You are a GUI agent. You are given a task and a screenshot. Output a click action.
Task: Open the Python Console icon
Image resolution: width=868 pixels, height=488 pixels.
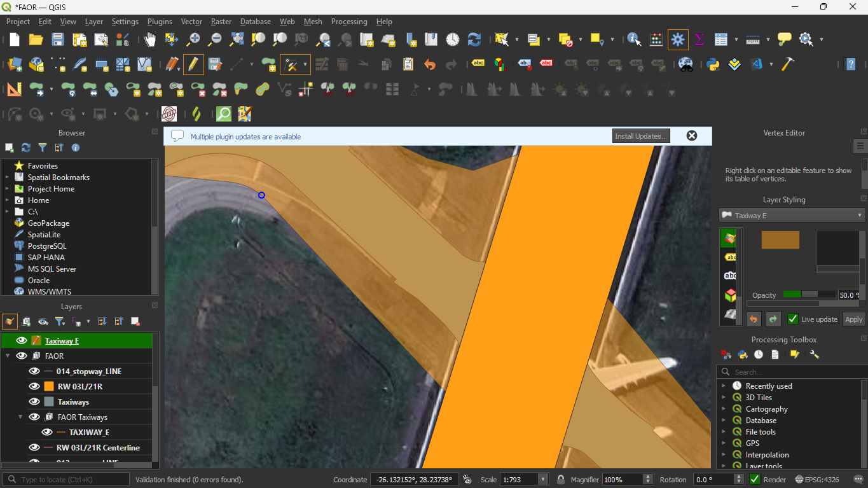(x=713, y=64)
